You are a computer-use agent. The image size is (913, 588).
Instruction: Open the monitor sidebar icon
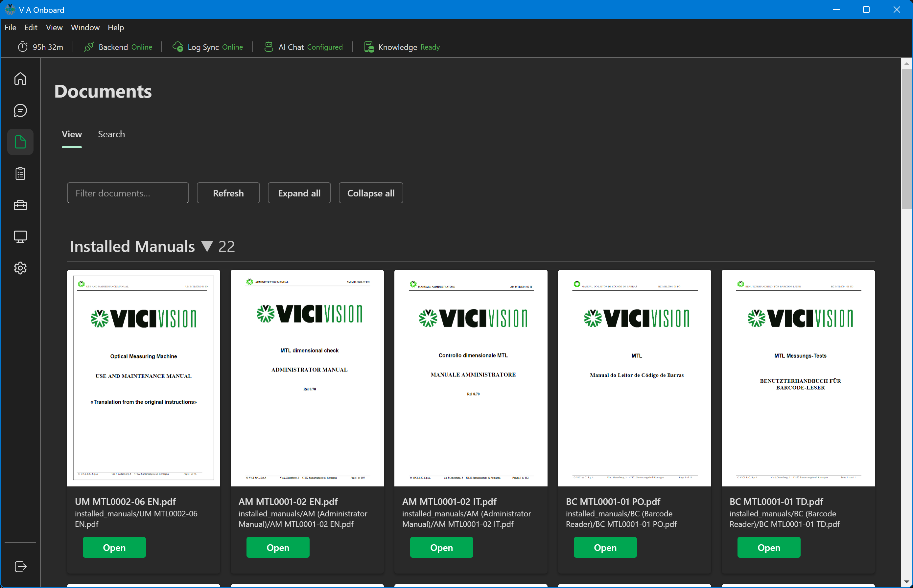pyautogui.click(x=20, y=237)
